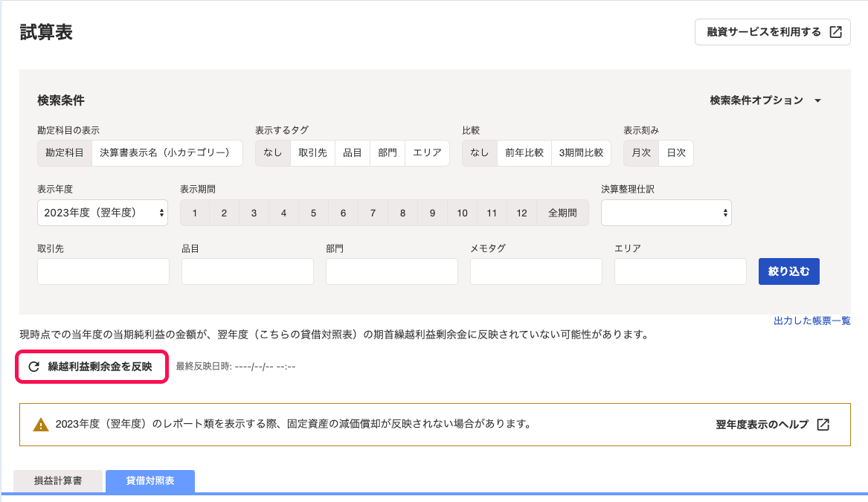Select month 3 in 表示期間
The image size is (868, 502).
(x=254, y=213)
